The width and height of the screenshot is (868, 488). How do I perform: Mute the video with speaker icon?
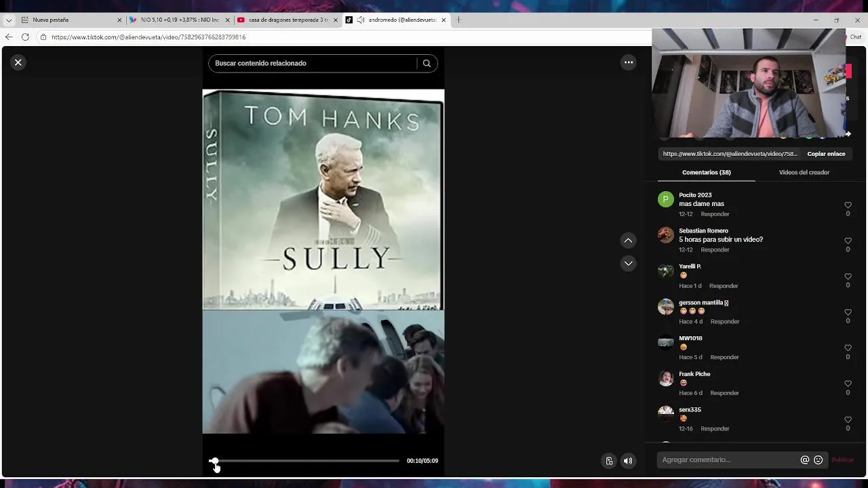pyautogui.click(x=628, y=461)
